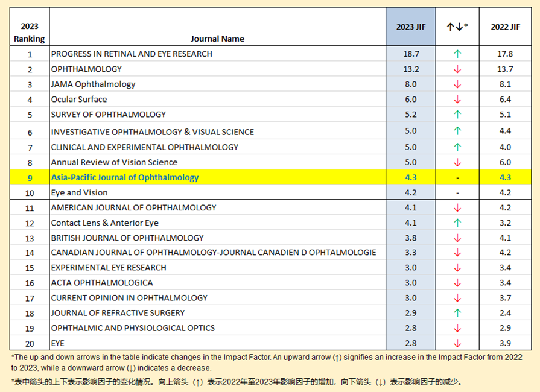Select CLINICAL AND EXPERIMENTAL OPHTHALMOLOGY name
Screen dimensions: 540x392
[x=145, y=147]
